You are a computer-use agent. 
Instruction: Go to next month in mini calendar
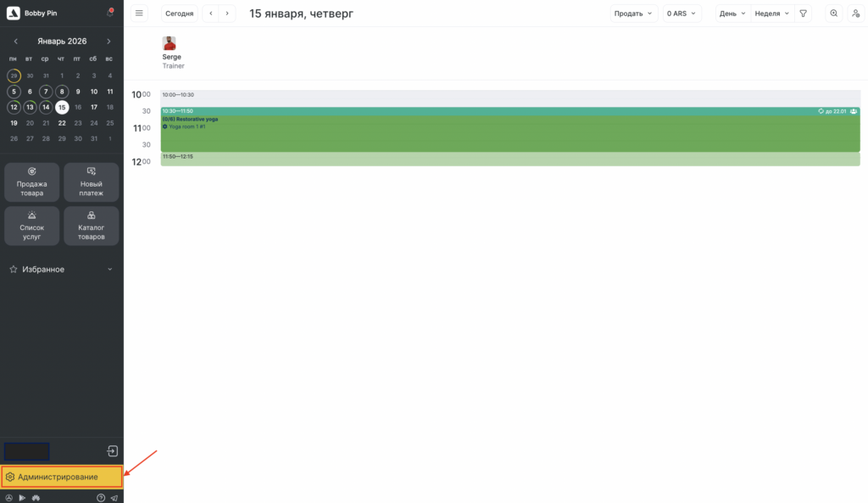tap(108, 42)
